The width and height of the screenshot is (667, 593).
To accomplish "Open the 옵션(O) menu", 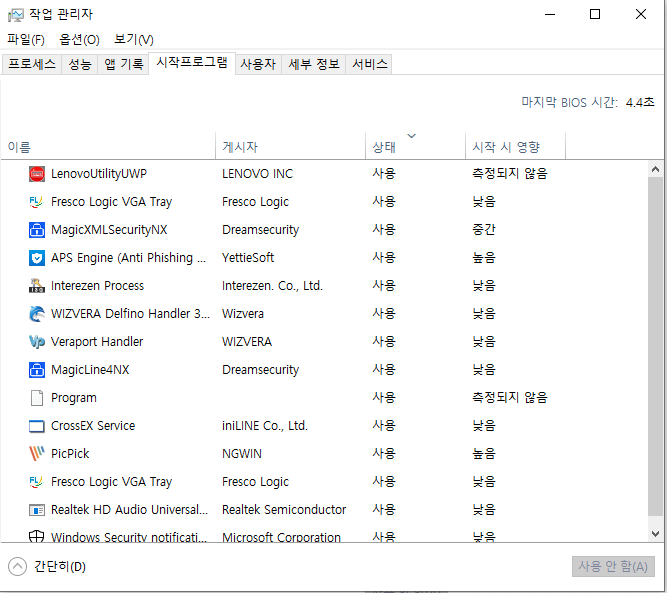I will pos(80,40).
